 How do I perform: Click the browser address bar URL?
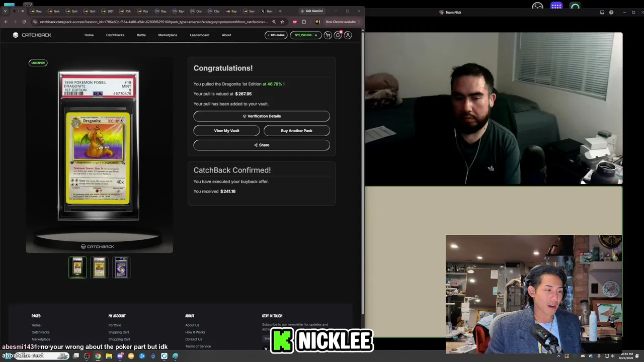[153, 22]
